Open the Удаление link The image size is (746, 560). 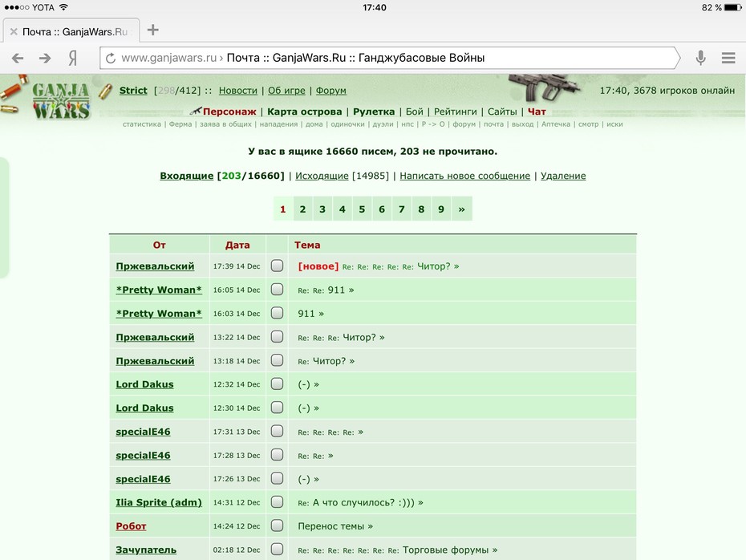(563, 176)
